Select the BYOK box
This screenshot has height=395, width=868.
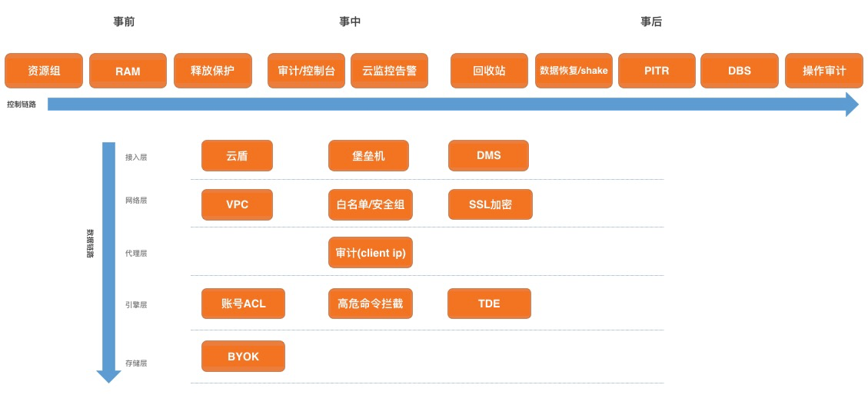tap(243, 357)
